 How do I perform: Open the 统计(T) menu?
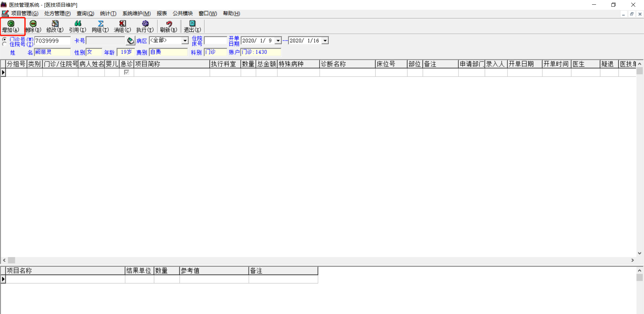click(108, 13)
